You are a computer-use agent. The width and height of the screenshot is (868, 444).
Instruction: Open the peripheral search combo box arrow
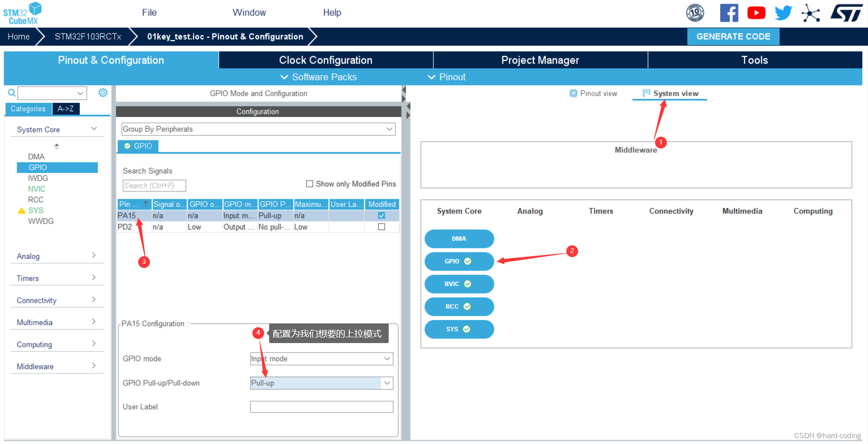click(80, 93)
